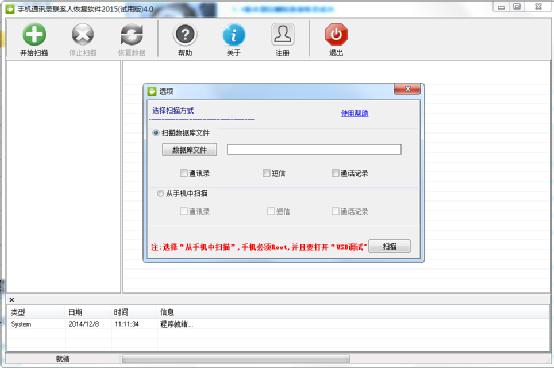The width and height of the screenshot is (554, 369).
Task: Click the 类型 column header in log
Action: pos(18,312)
